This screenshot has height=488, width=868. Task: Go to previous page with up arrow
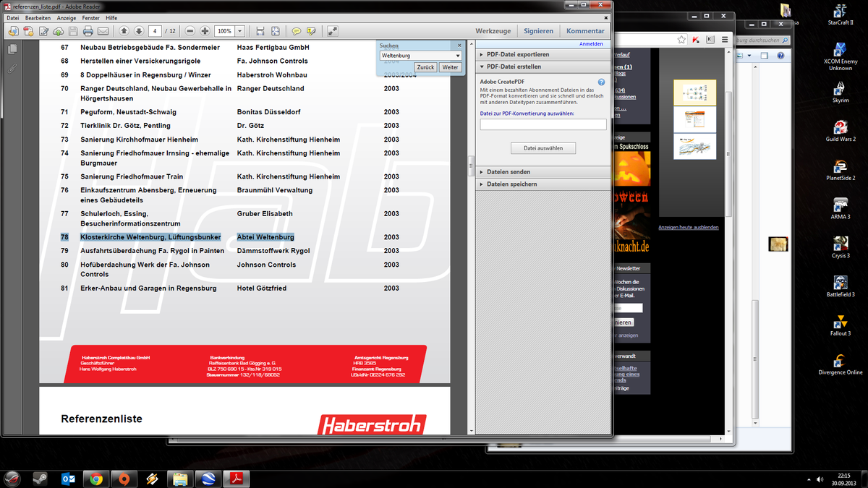click(123, 31)
